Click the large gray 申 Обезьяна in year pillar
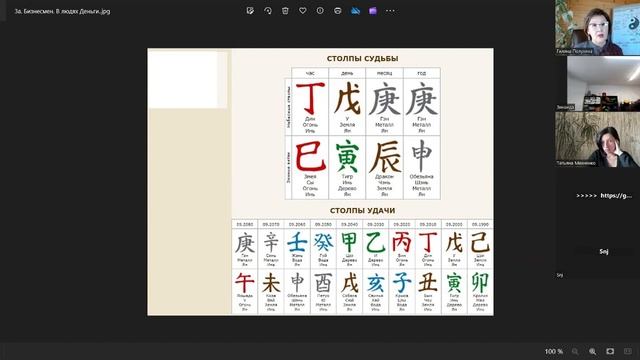 pos(422,156)
